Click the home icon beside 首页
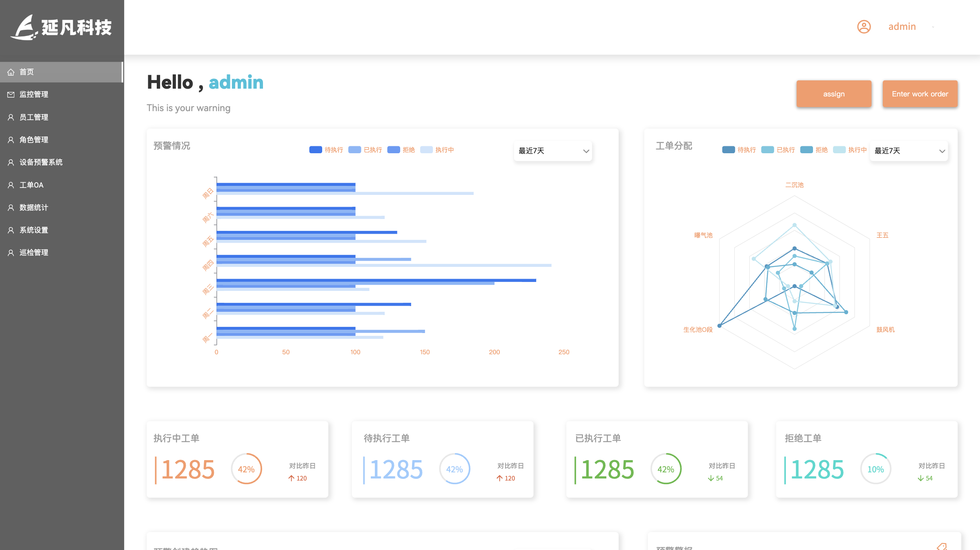Viewport: 980px width, 550px height. (11, 72)
